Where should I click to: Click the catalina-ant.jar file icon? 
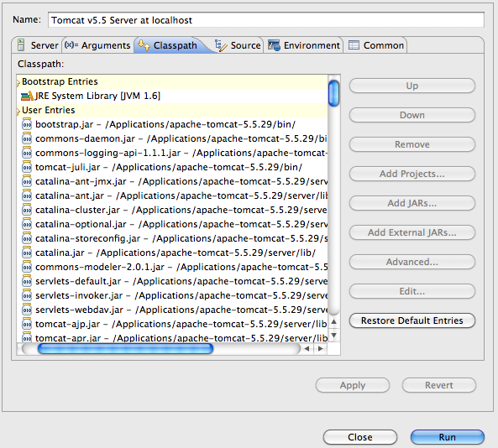click(x=27, y=195)
